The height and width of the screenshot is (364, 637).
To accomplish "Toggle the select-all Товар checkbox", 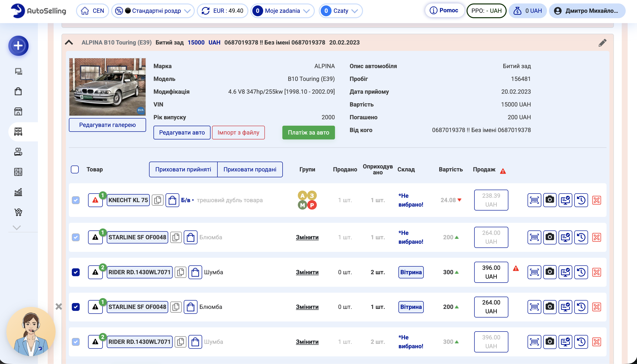I will (x=75, y=169).
